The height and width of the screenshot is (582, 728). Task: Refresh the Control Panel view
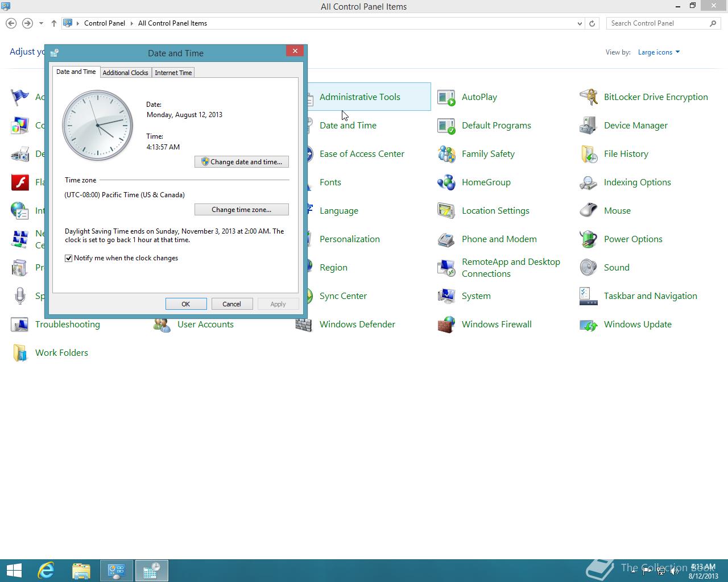(592, 23)
